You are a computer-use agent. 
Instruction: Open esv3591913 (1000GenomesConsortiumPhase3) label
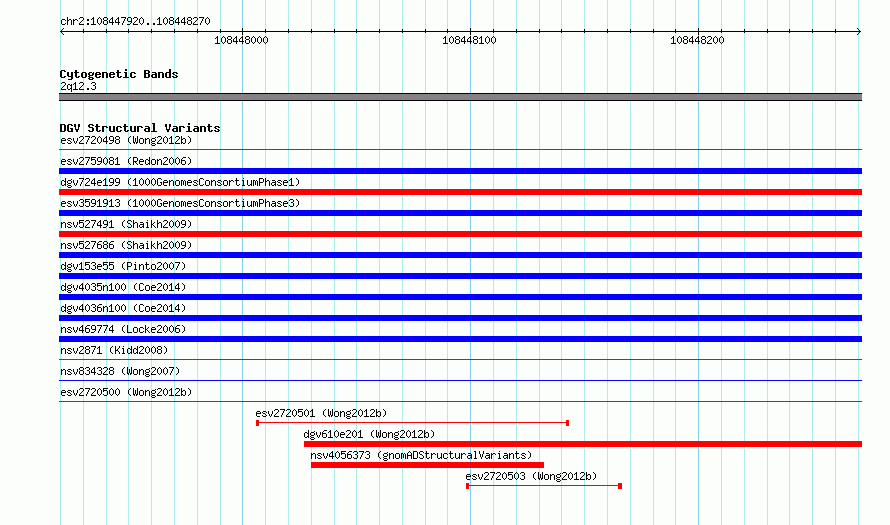click(180, 203)
